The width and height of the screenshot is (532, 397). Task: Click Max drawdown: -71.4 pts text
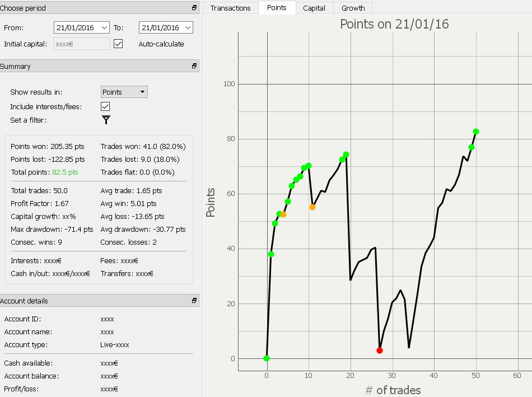coord(52,230)
